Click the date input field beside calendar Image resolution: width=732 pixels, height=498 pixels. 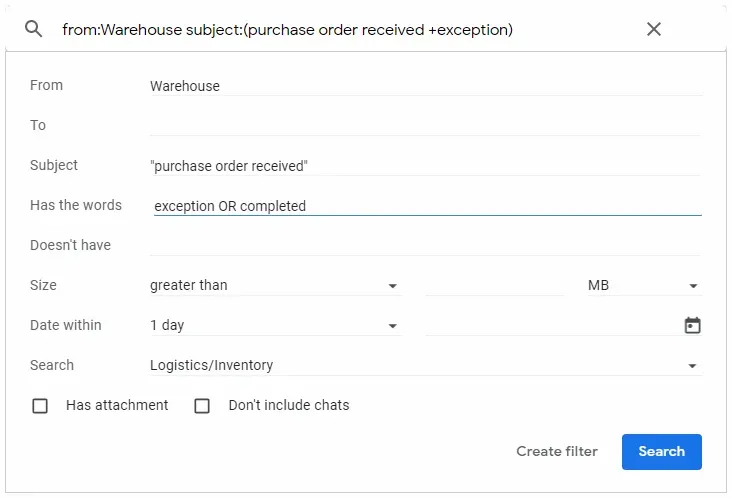pyautogui.click(x=553, y=325)
